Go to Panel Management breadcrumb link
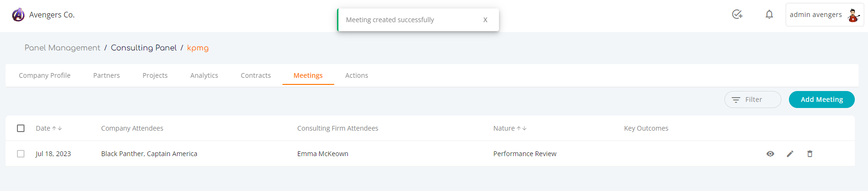 (x=62, y=48)
